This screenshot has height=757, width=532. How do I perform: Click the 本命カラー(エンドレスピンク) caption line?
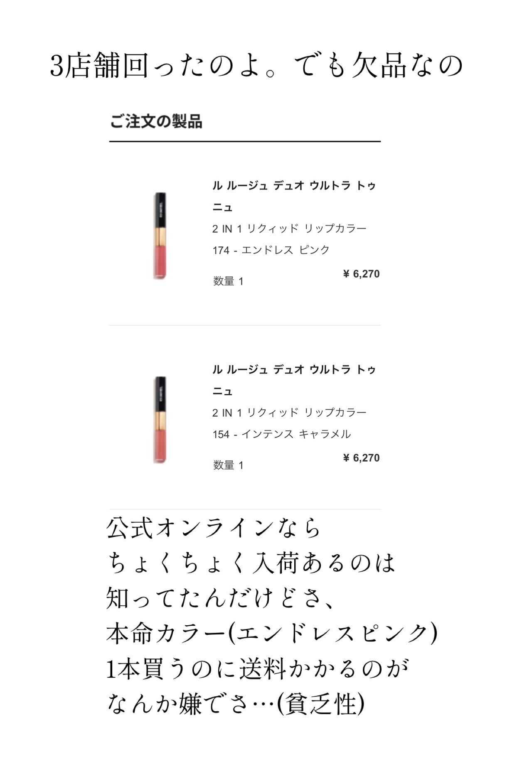pos(272,634)
